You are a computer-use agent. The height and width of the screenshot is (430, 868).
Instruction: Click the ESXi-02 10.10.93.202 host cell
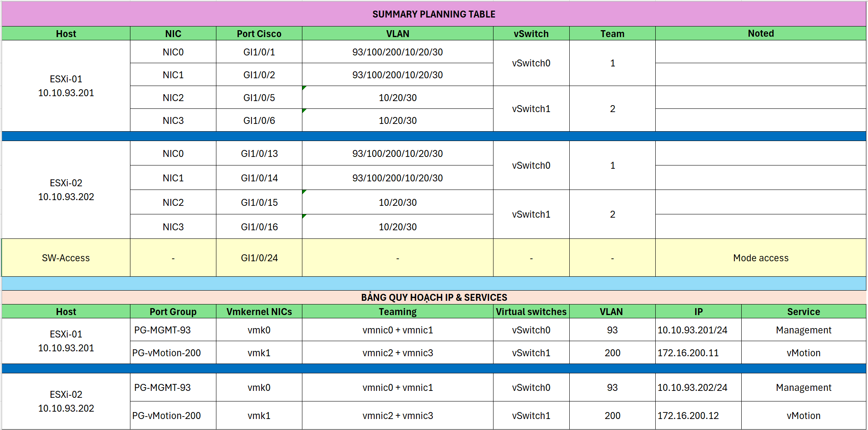point(66,190)
